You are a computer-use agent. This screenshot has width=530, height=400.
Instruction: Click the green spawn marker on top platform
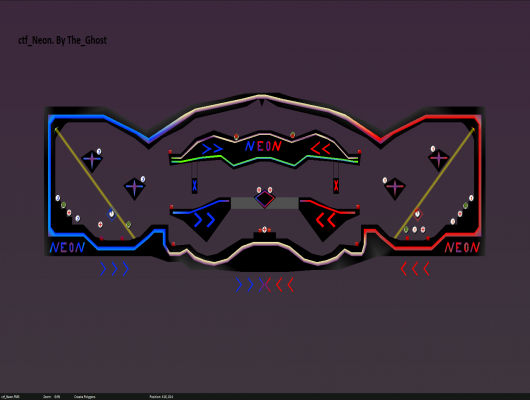(292, 135)
